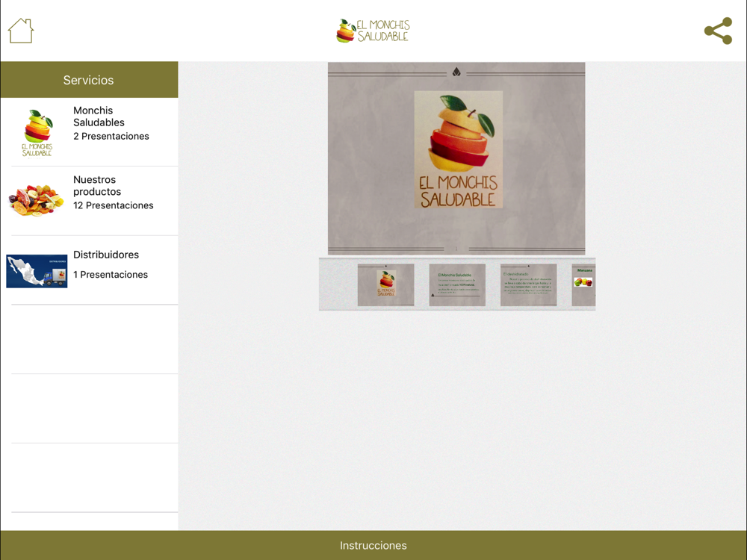Tap the share icon
Screen dimensions: 747x560
coord(718,31)
